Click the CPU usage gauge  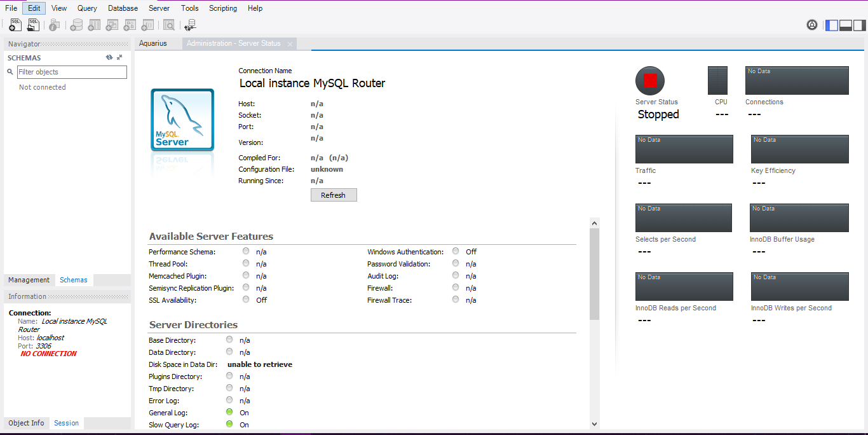click(717, 81)
